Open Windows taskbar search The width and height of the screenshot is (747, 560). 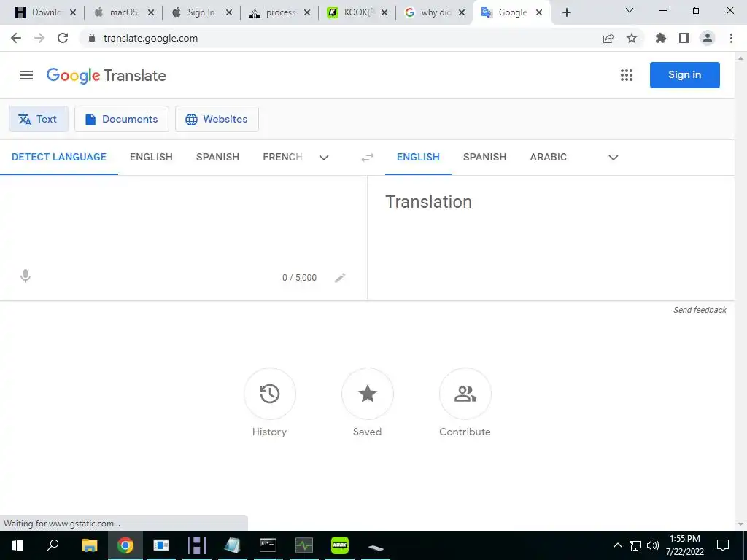(53, 545)
